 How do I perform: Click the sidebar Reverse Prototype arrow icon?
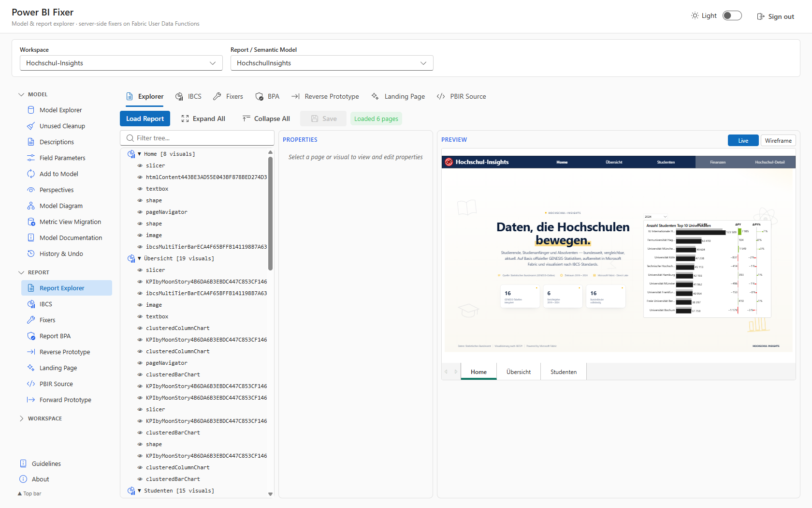tap(31, 352)
